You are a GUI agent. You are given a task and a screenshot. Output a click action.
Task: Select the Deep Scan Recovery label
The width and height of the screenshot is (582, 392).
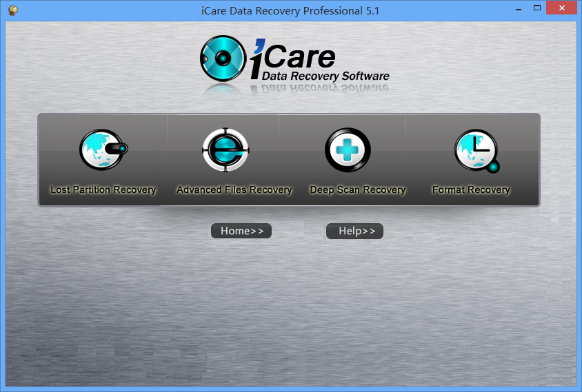[x=358, y=190]
